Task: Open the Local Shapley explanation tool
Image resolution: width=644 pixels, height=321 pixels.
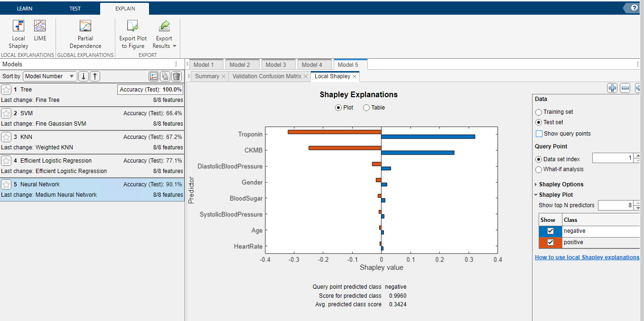Action: click(19, 34)
